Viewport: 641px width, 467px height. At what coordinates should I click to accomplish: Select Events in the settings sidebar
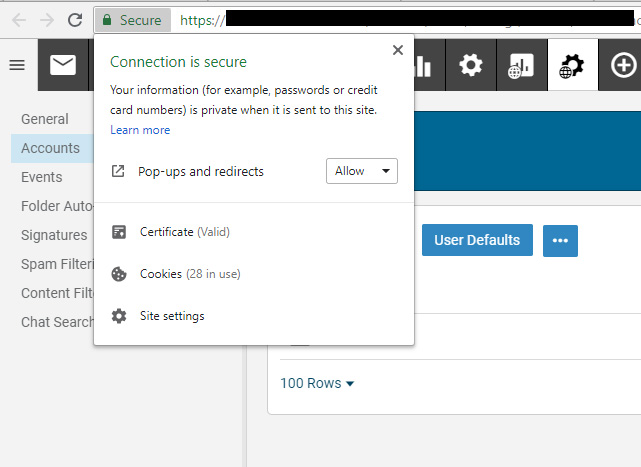[42, 177]
